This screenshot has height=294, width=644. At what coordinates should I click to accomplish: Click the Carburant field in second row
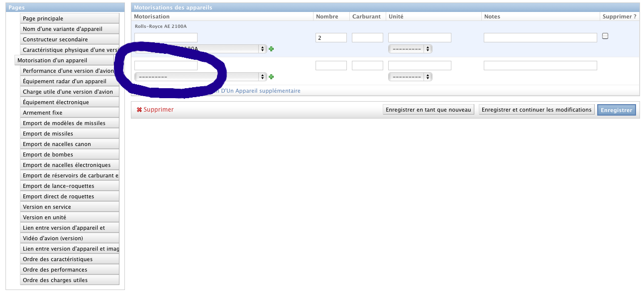click(367, 66)
